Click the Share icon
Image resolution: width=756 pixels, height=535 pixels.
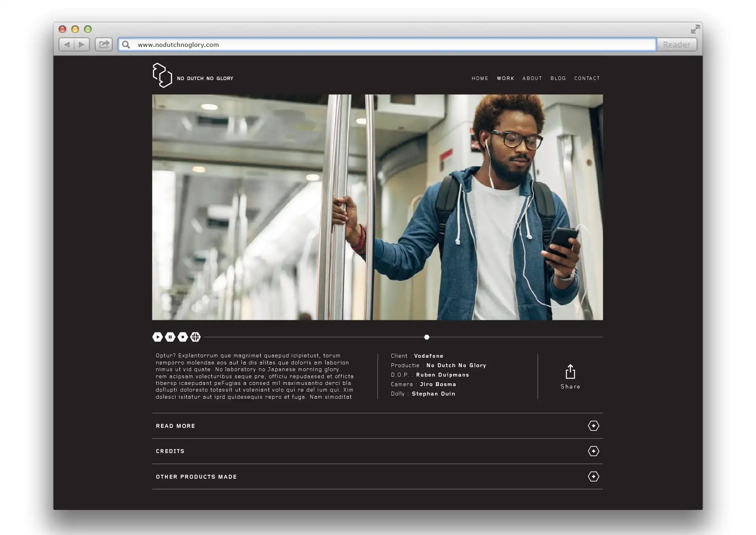coord(570,372)
